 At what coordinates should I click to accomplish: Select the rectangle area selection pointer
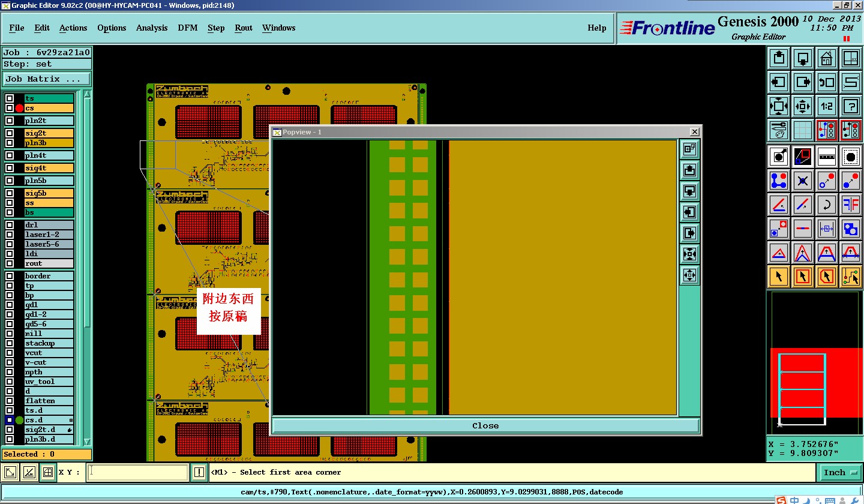click(803, 277)
